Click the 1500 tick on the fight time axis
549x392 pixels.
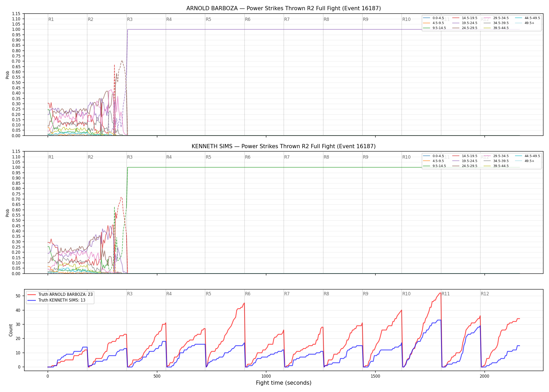[375, 376]
